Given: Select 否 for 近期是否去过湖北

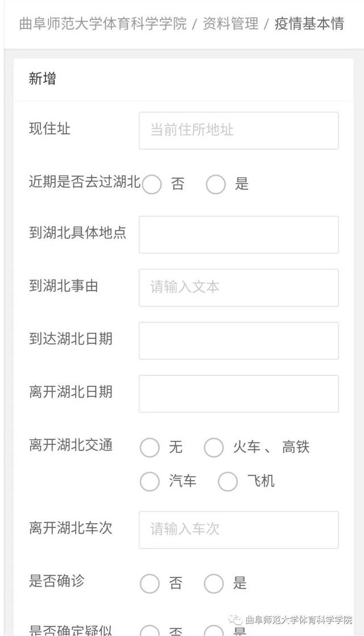Looking at the screenshot, I should coord(151,184).
